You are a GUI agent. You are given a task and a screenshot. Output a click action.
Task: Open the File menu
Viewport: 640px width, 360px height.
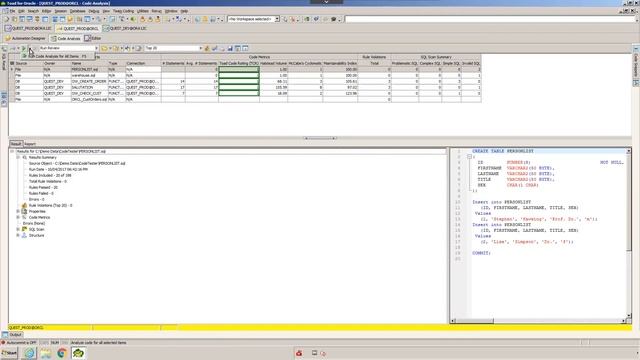12,11
